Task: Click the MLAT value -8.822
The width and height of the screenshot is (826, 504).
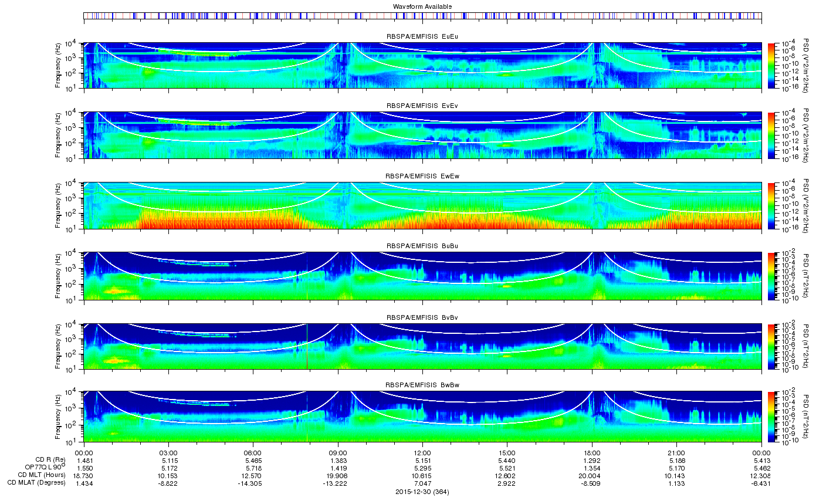Action: [x=168, y=483]
